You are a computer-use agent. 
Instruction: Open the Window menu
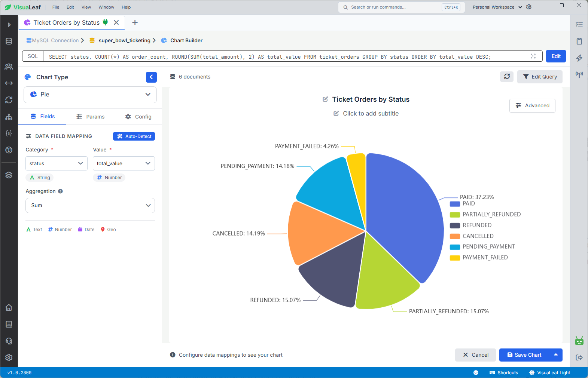click(106, 7)
